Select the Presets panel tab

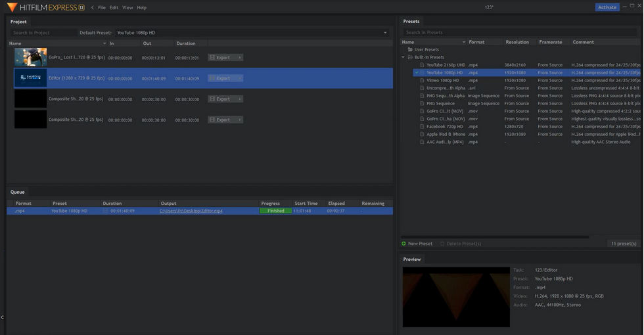pos(411,21)
